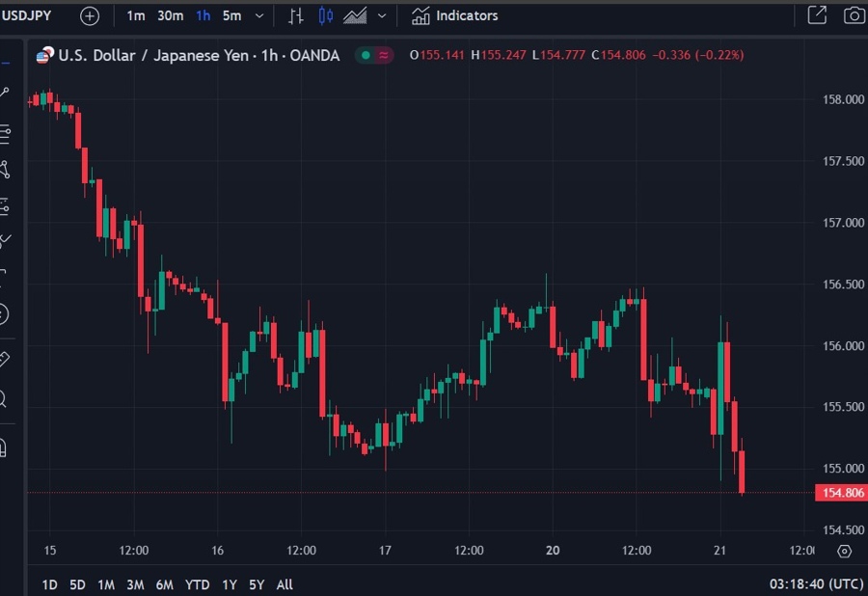Switch to 30m interval

click(x=171, y=16)
